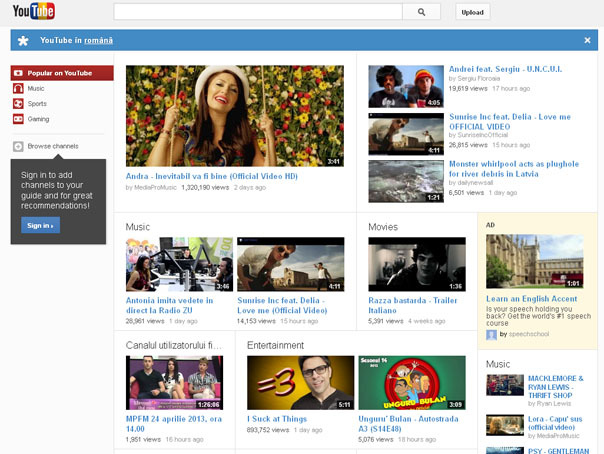
Task: Click the Browse channels plus icon
Action: (18, 146)
